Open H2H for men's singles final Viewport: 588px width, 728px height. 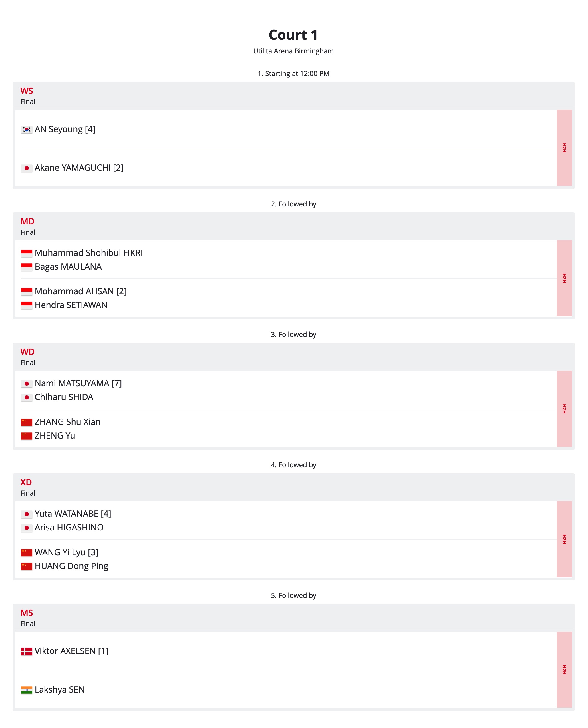pos(564,669)
